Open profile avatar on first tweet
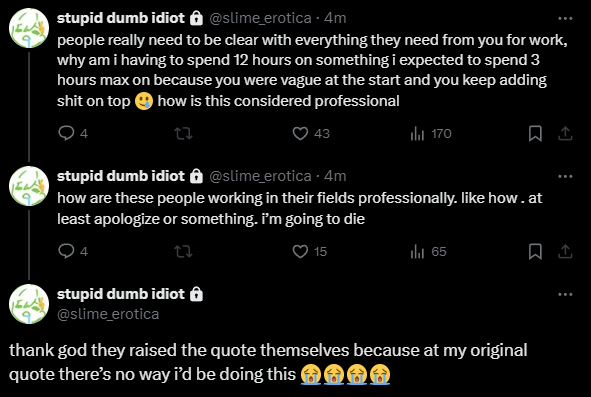Screen dimensions: 591x397 click(29, 28)
